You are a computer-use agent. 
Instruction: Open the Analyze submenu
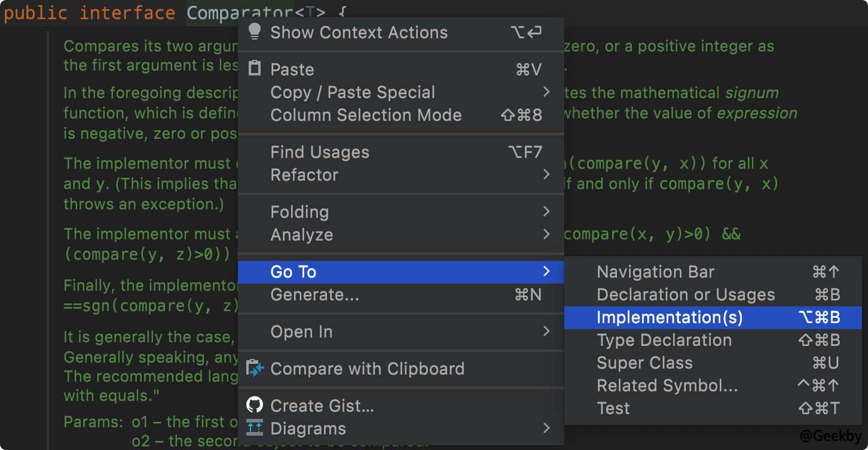[302, 235]
